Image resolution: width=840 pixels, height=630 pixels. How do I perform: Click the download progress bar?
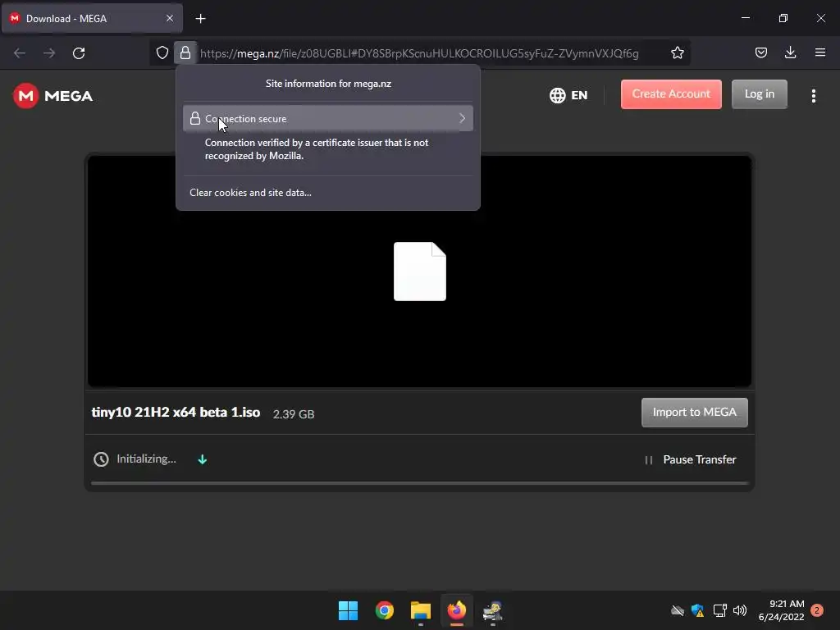click(x=419, y=483)
